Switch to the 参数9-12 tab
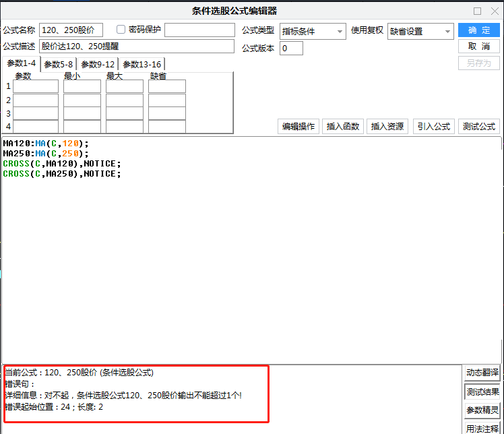This screenshot has width=504, height=434. pos(98,64)
